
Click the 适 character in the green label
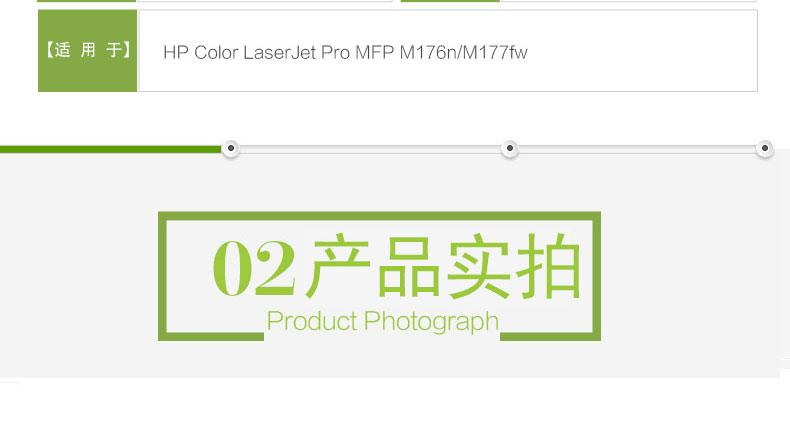62,50
